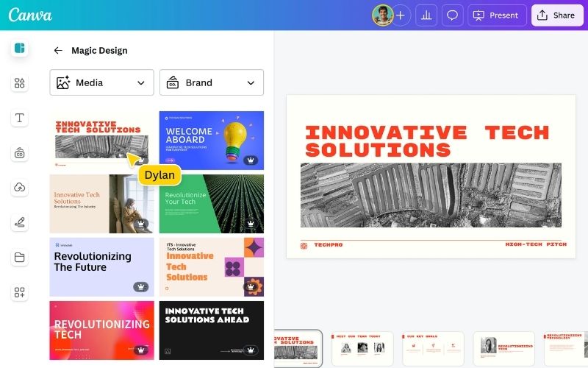Select the Text tool icon
Image resolution: width=588 pixels, height=368 pixels.
[x=20, y=118]
